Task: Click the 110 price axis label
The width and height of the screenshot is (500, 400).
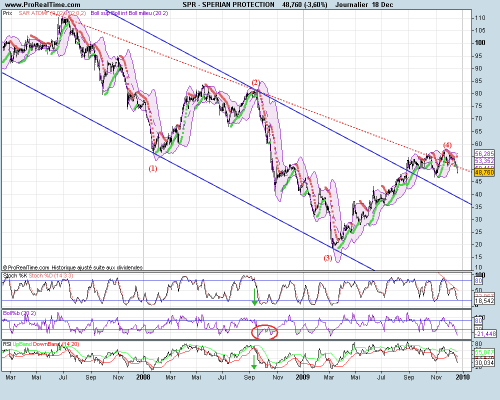Action: point(480,18)
